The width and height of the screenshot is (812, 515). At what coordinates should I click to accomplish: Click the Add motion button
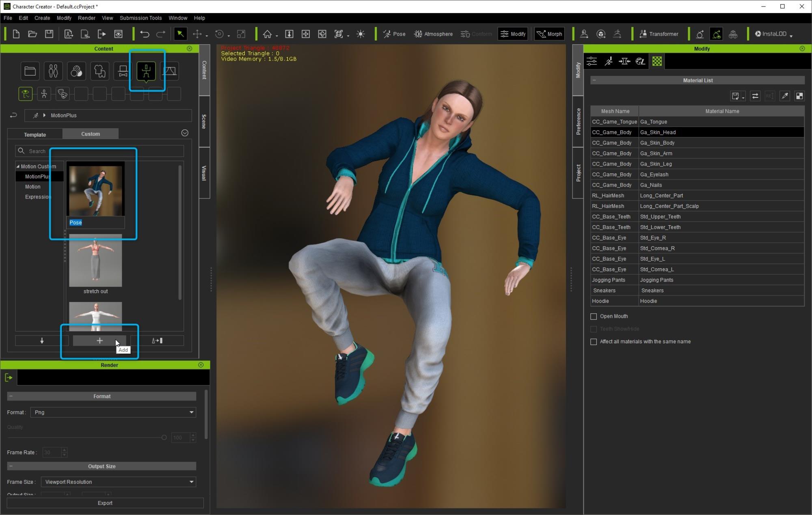click(x=99, y=340)
